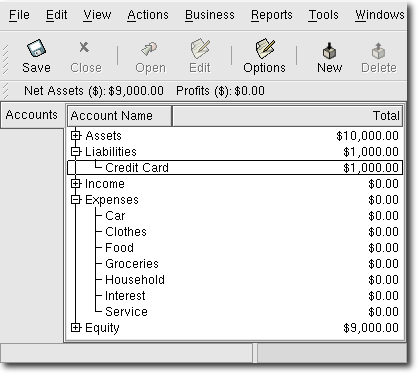Click the Edit account toolbar icon
Screen dimensions: 418x374
tap(200, 49)
